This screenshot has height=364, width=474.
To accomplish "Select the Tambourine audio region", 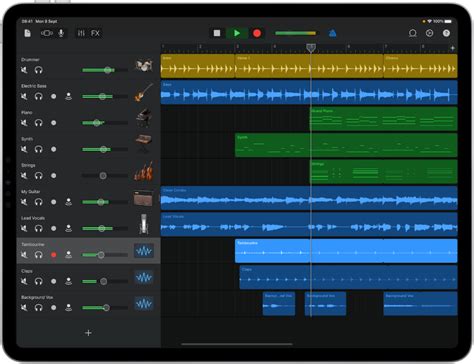I will coord(346,251).
